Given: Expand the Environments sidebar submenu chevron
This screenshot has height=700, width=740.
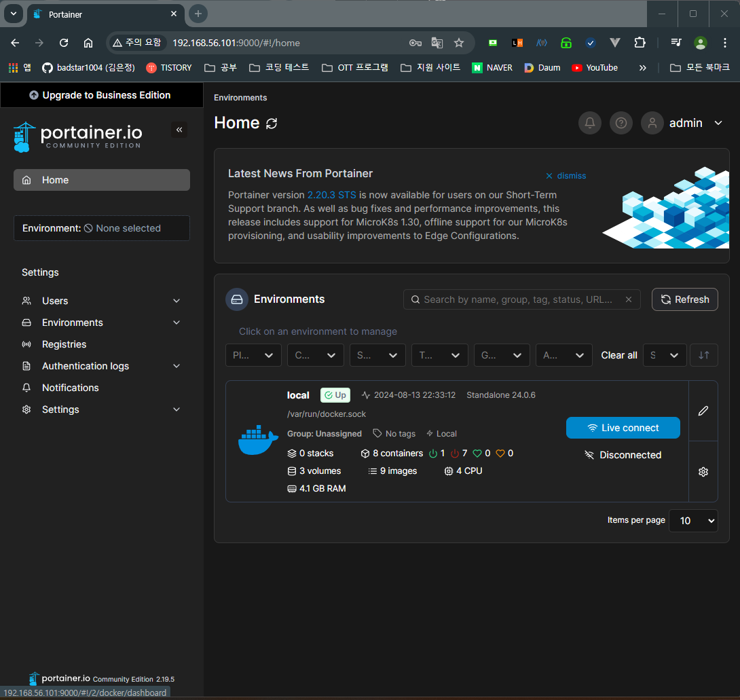Looking at the screenshot, I should point(177,323).
